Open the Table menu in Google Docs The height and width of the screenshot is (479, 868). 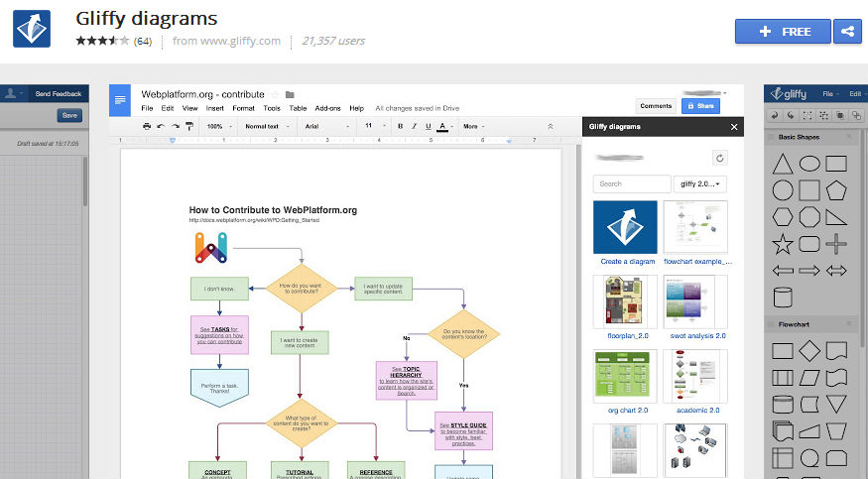click(x=298, y=108)
